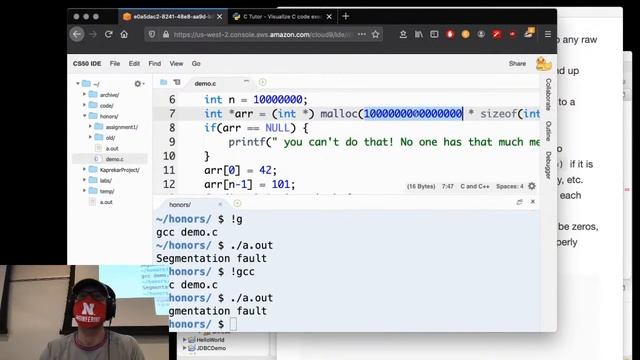Click the tracking protection shield icon
The width and height of the screenshot is (640, 360).
click(152, 35)
